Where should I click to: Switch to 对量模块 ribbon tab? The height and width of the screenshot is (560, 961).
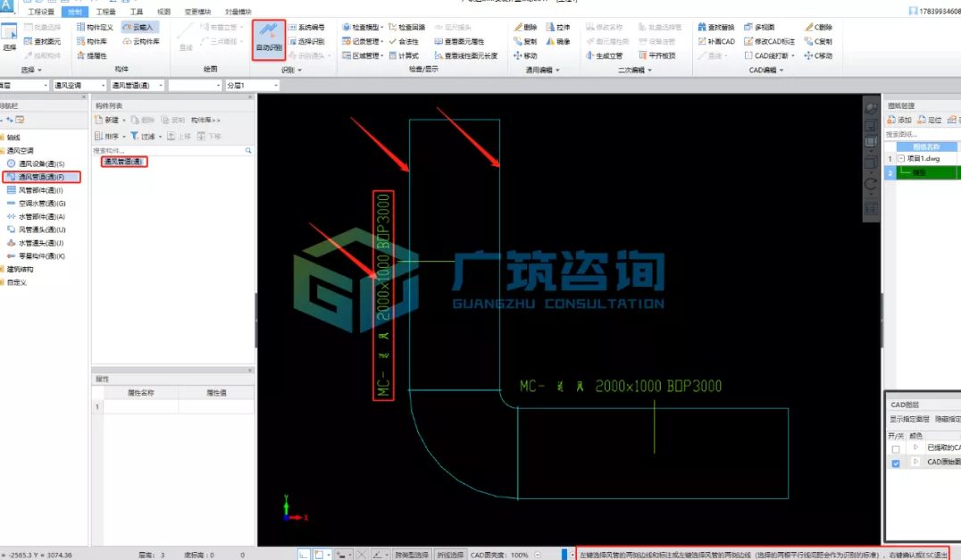238,12
